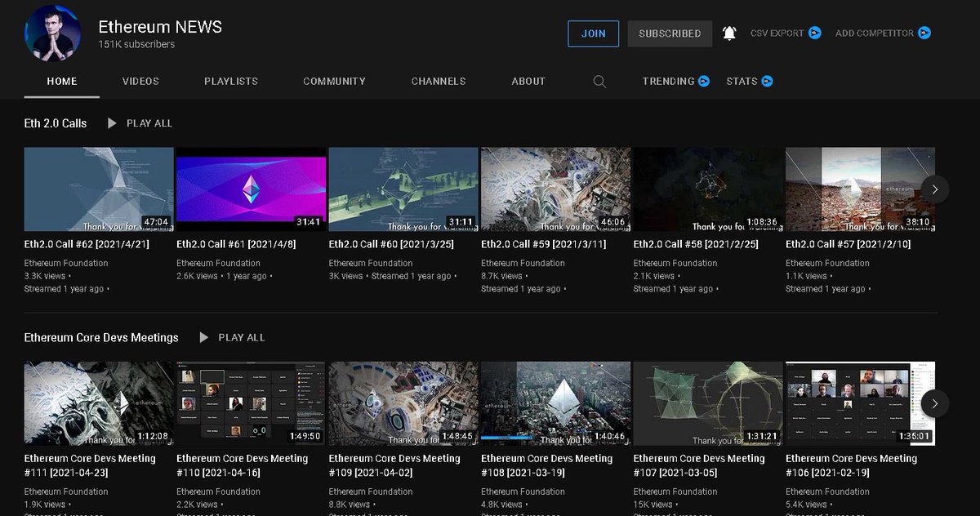
Task: Click the Ethereum NEWS channel avatar
Action: (52, 33)
